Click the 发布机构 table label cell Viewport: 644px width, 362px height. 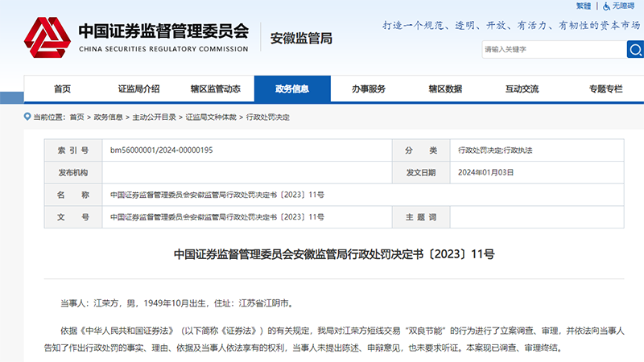tap(73, 172)
